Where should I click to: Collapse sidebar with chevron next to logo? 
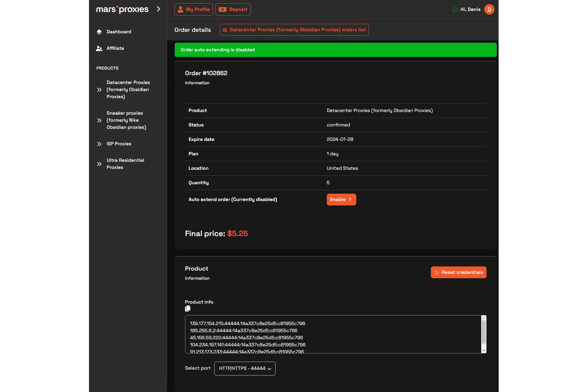[158, 9]
